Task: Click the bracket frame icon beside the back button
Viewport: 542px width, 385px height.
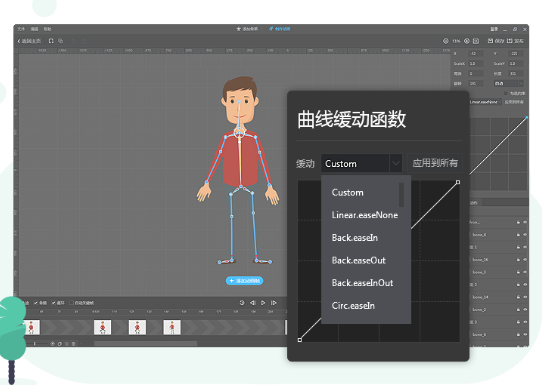Action: (x=51, y=41)
